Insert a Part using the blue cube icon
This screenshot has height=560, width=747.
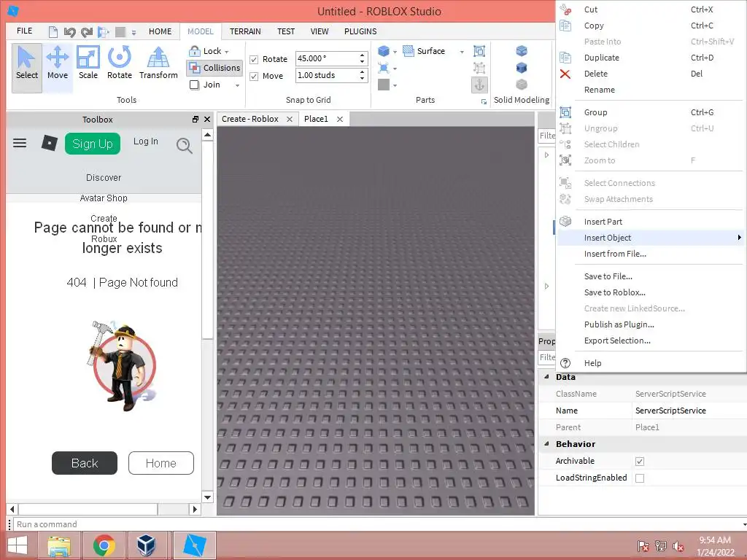(384, 51)
